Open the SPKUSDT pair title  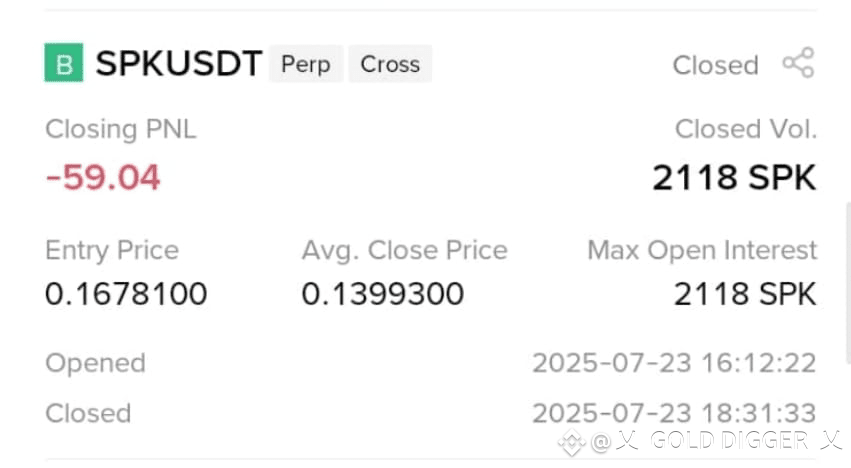179,64
